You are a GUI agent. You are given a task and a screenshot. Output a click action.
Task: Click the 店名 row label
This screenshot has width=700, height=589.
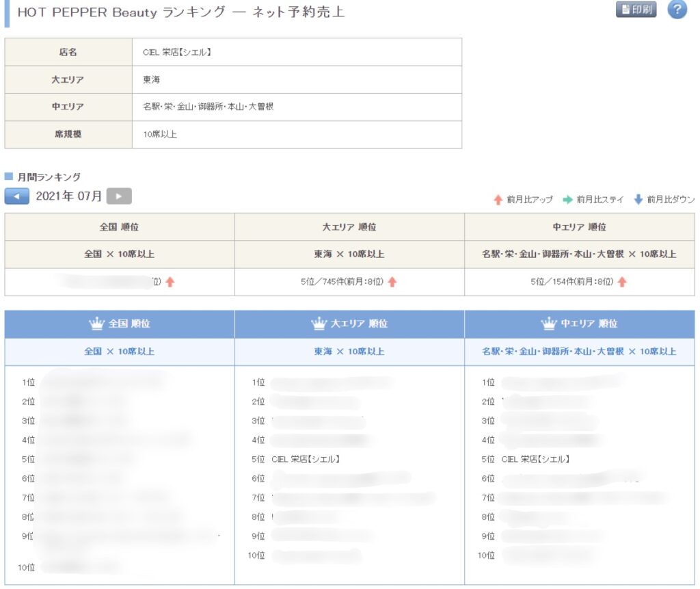[x=68, y=52]
